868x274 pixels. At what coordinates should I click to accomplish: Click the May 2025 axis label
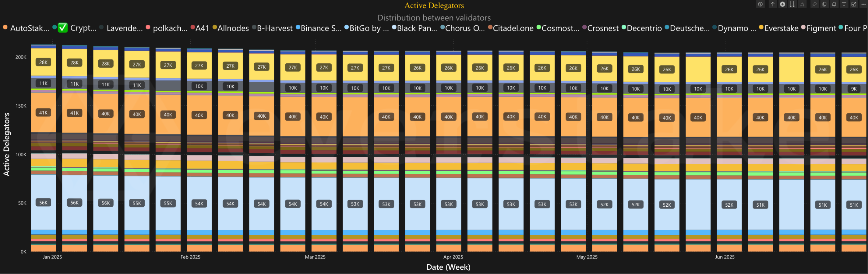(x=587, y=257)
